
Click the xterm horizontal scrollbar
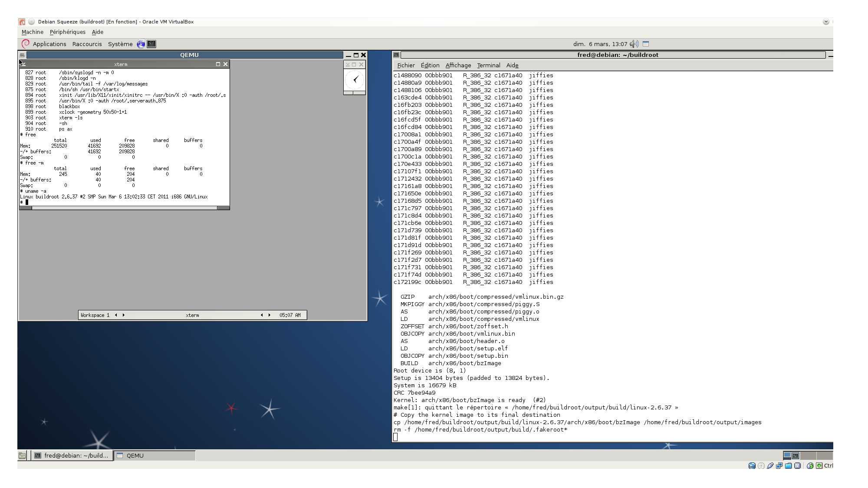(x=124, y=208)
